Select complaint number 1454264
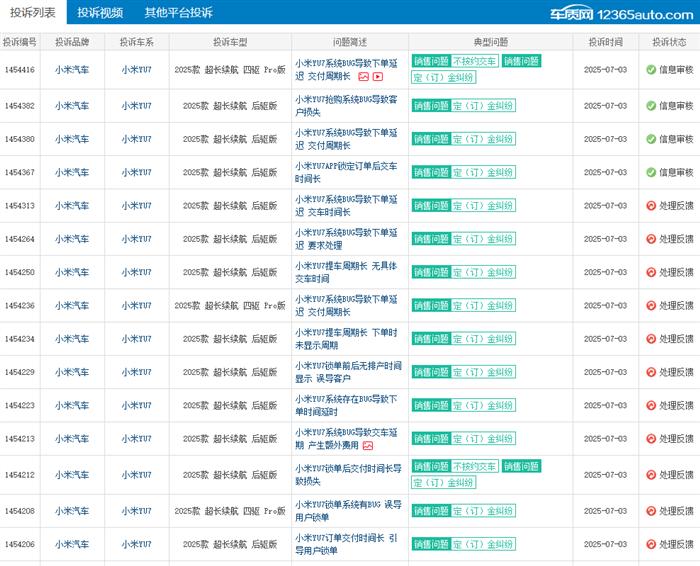 point(20,239)
